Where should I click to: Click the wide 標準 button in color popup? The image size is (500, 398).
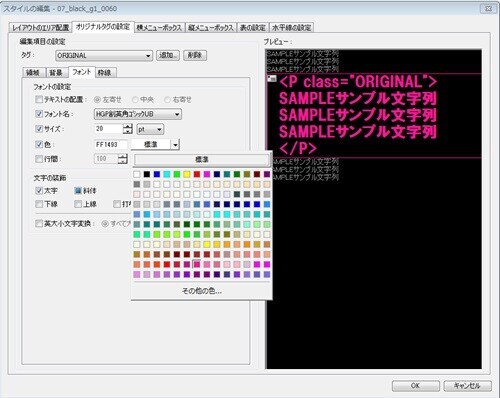coord(201,160)
